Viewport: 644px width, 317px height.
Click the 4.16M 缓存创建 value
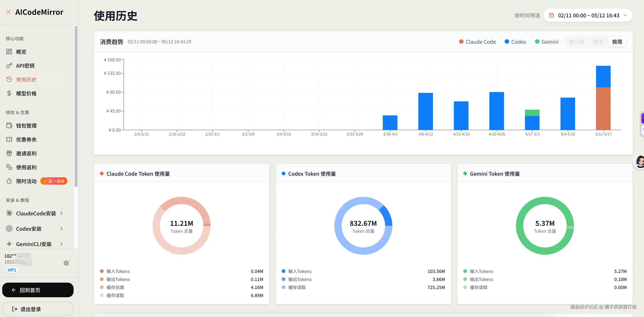click(257, 287)
